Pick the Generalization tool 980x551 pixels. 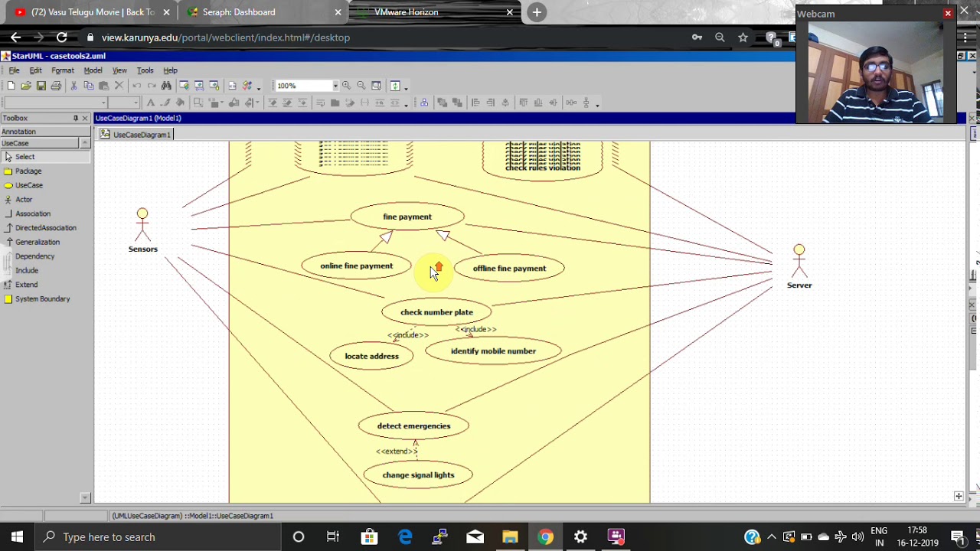pyautogui.click(x=37, y=242)
